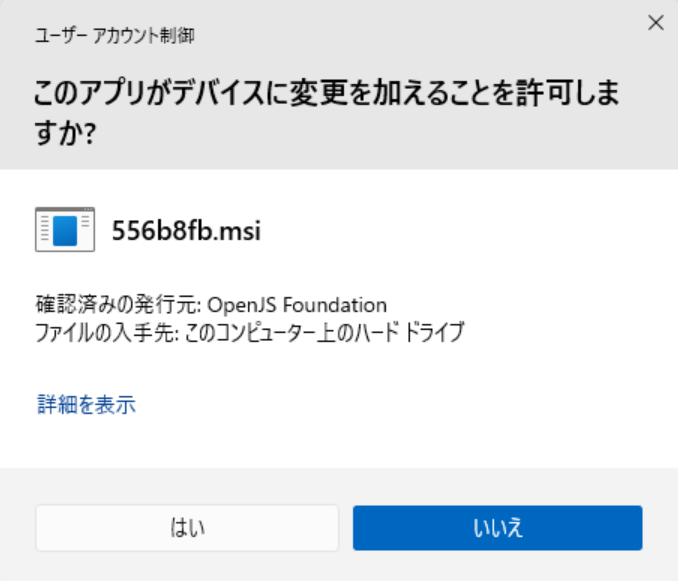The width and height of the screenshot is (678, 581).
Task: Close the User Account Control dialog
Action: (x=656, y=23)
